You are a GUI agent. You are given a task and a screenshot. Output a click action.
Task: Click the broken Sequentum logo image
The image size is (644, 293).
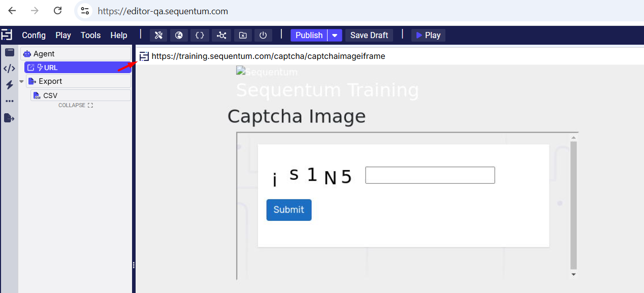[x=267, y=72]
